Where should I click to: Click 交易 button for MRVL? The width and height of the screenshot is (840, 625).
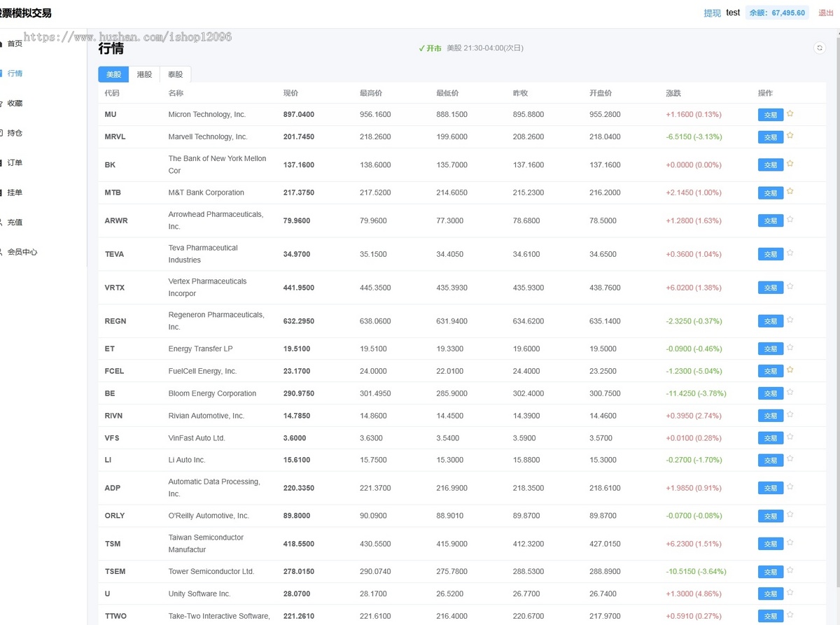point(771,137)
